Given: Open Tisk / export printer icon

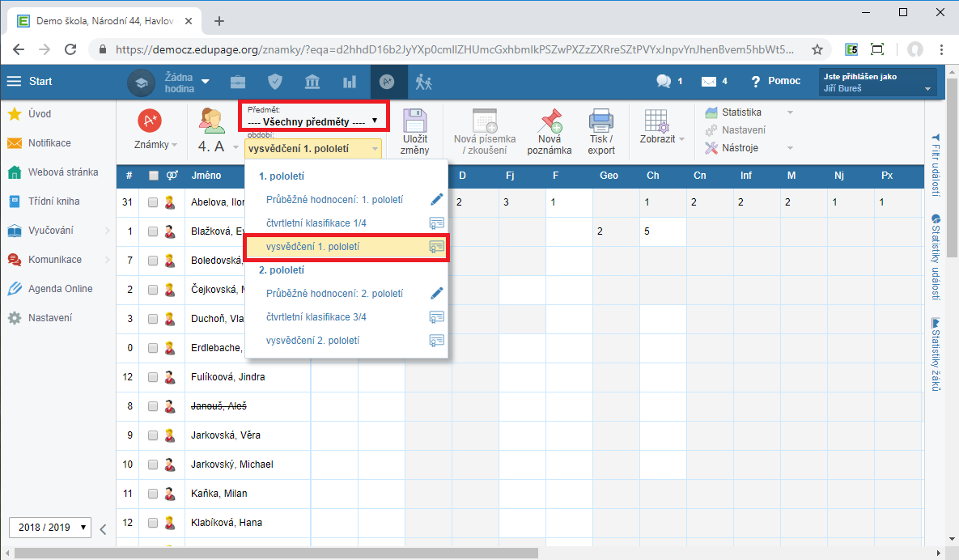Looking at the screenshot, I should pyautogui.click(x=601, y=131).
